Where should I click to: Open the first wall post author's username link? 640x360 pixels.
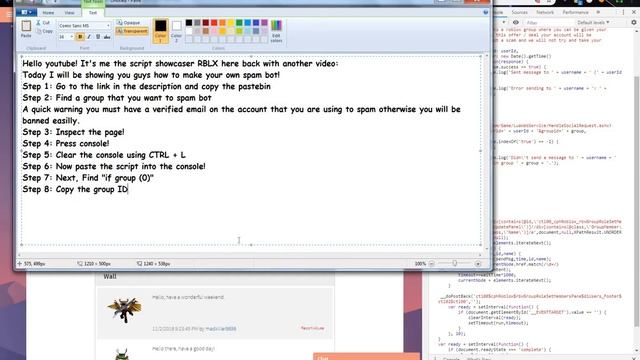click(220, 329)
